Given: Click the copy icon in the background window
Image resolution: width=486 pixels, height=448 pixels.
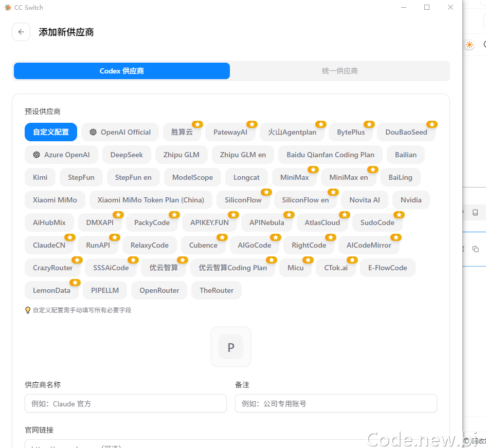Looking at the screenshot, I should click(x=476, y=249).
